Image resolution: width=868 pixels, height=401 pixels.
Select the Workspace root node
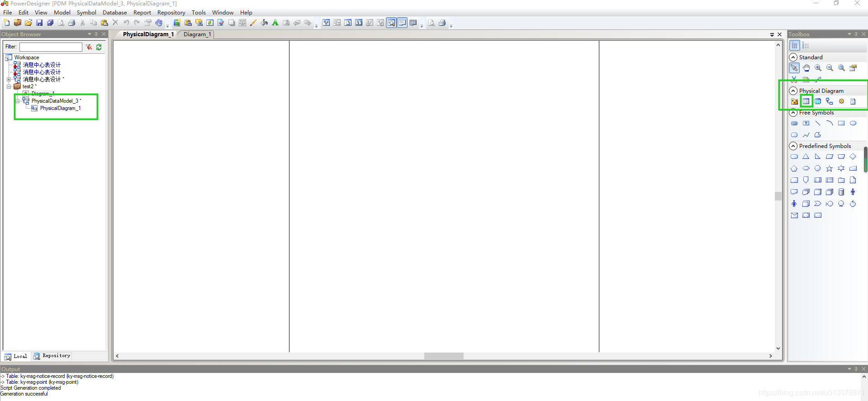point(26,57)
